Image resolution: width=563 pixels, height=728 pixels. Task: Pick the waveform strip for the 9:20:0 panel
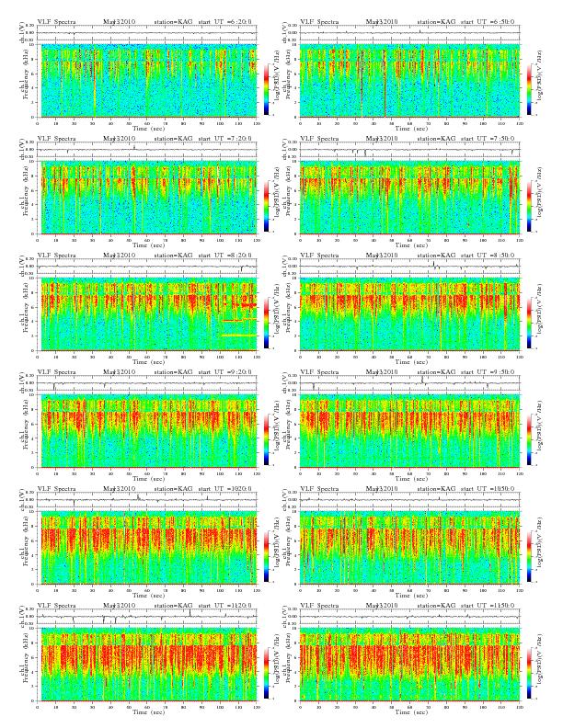147,383
